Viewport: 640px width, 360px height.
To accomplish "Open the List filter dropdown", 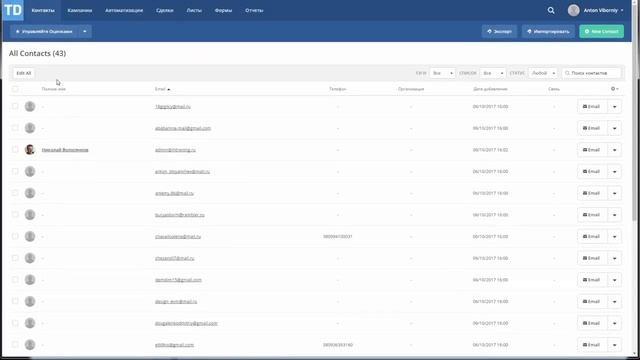I will coord(493,73).
